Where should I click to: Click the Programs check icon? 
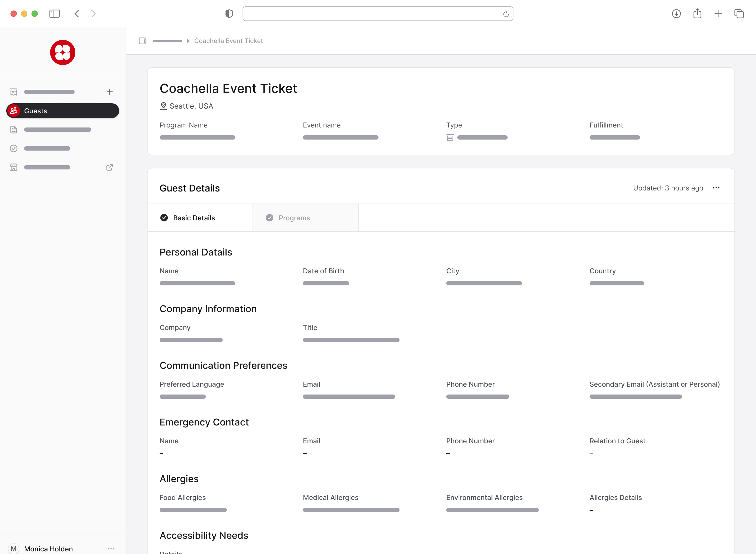point(269,218)
